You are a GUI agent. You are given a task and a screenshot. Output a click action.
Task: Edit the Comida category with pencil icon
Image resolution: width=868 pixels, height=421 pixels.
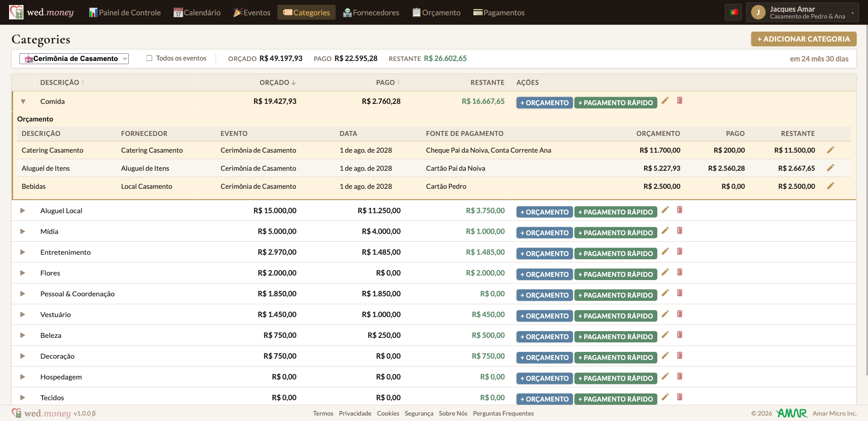[665, 100]
